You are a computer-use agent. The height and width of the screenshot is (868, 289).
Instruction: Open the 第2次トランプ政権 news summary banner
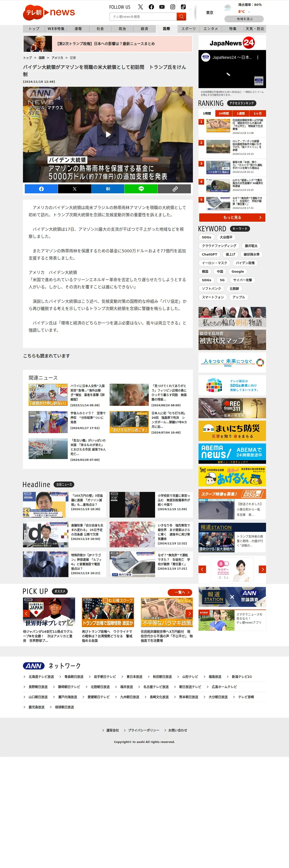point(108,44)
